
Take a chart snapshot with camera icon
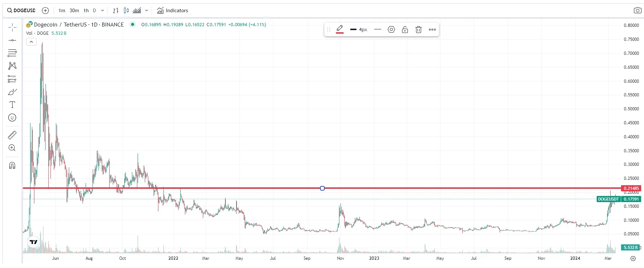click(638, 10)
